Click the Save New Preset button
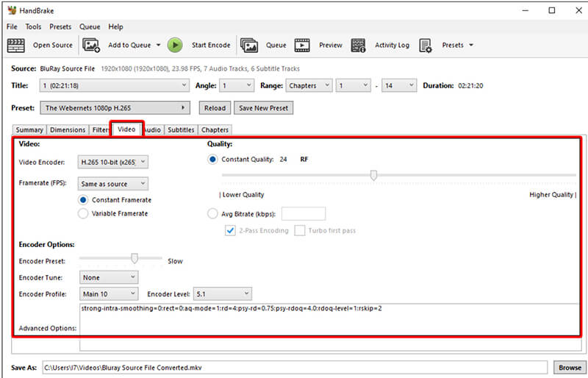Image resolution: width=588 pixels, height=378 pixels. 263,107
